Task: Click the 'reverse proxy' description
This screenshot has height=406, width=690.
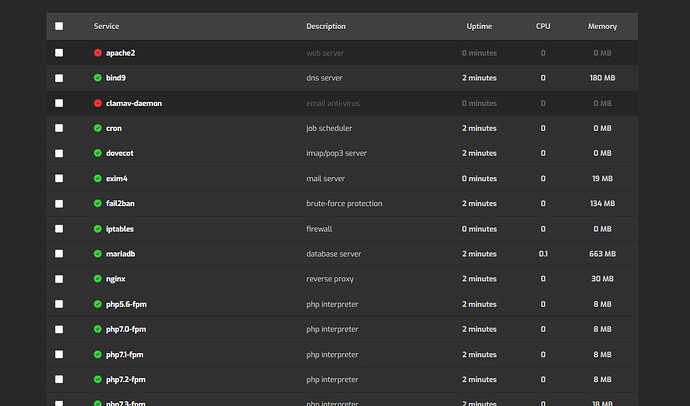Action: point(330,279)
